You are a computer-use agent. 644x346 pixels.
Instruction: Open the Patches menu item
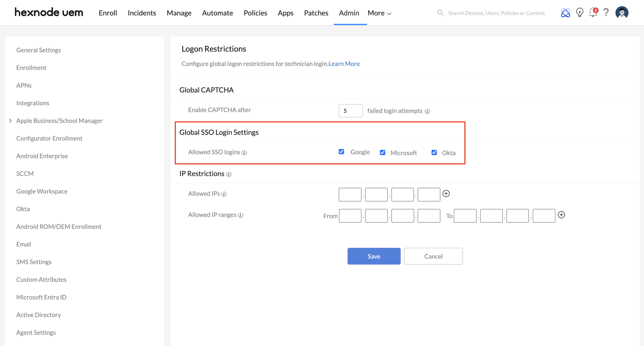(x=316, y=13)
